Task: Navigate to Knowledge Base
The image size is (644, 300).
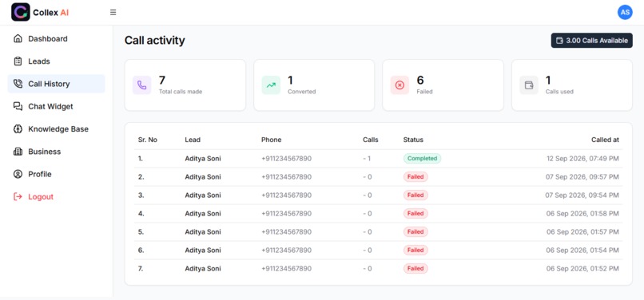Action: [x=56, y=129]
